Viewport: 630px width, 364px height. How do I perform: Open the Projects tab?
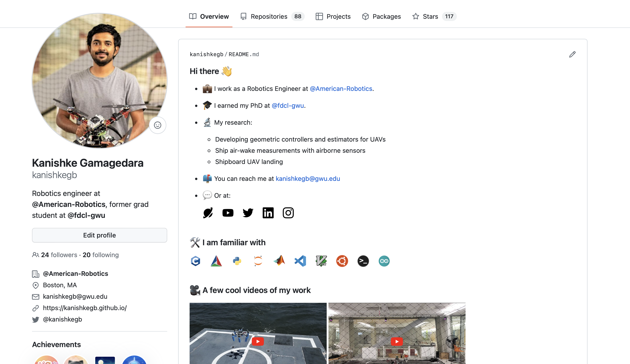333,16
